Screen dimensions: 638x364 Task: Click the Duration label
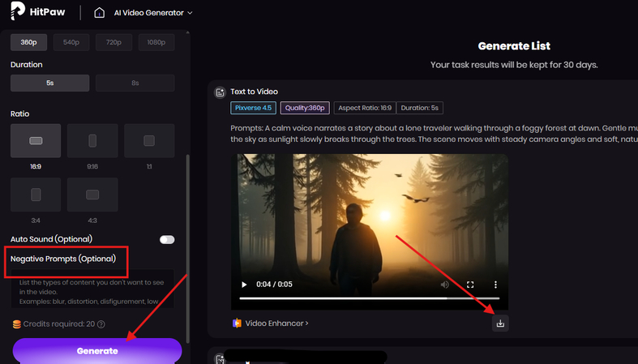tap(27, 65)
